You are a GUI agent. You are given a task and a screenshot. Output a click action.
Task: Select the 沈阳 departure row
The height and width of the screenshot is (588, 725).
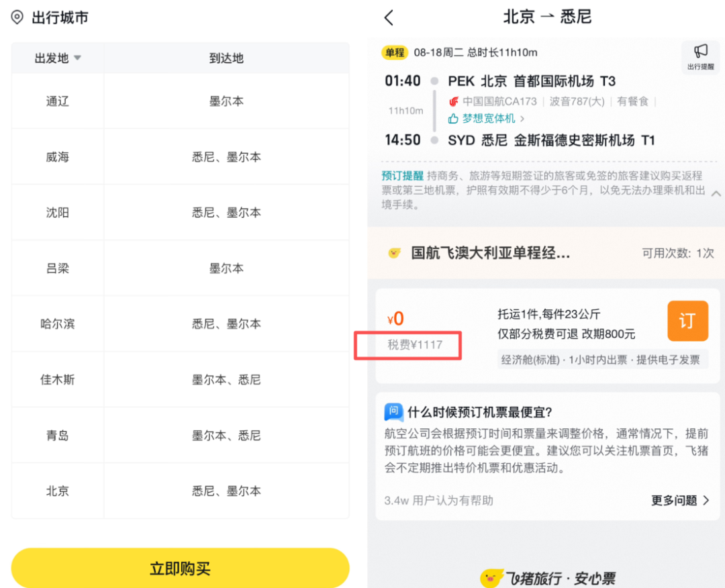(180, 212)
